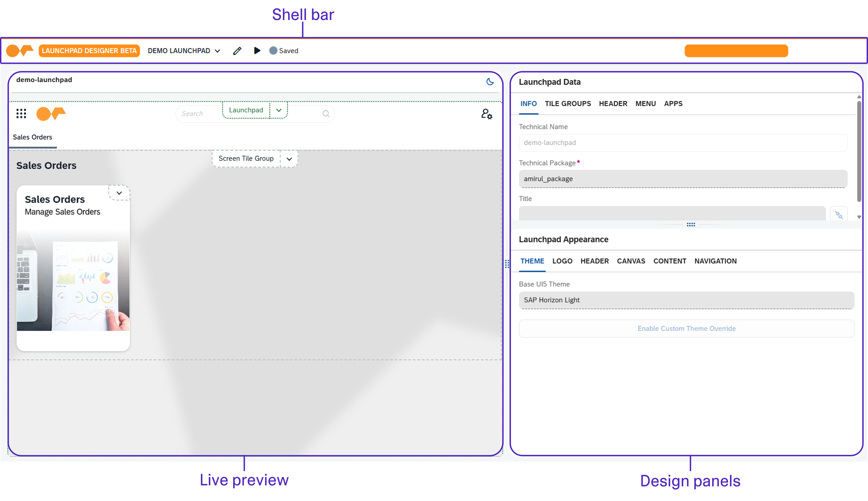Open the APPS tab
The image size is (868, 501).
[x=673, y=104]
